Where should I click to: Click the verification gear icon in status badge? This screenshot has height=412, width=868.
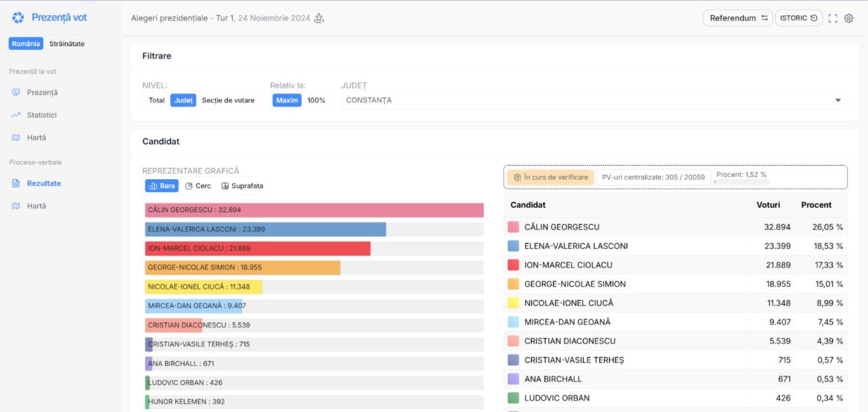pyautogui.click(x=517, y=178)
